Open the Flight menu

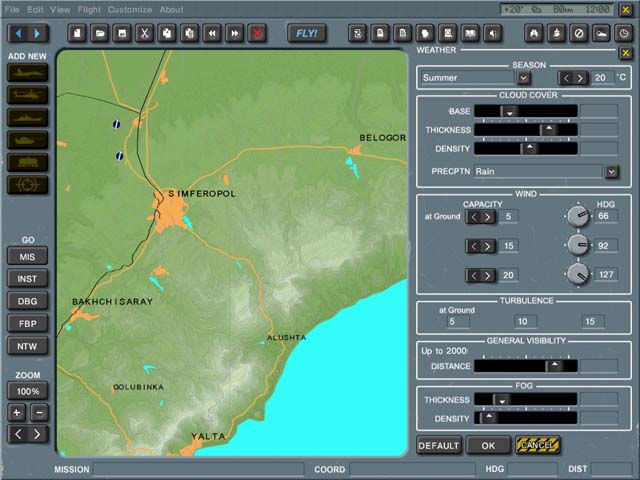89,9
